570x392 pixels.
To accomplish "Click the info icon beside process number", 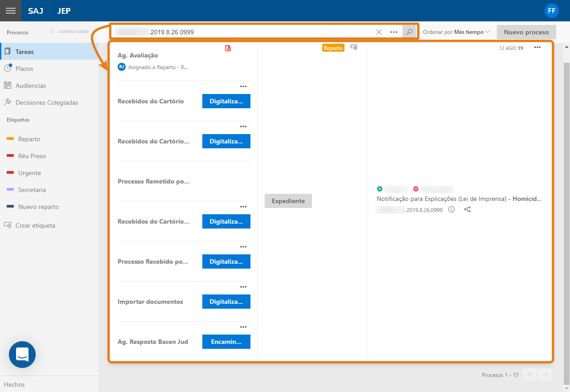I will 451,209.
